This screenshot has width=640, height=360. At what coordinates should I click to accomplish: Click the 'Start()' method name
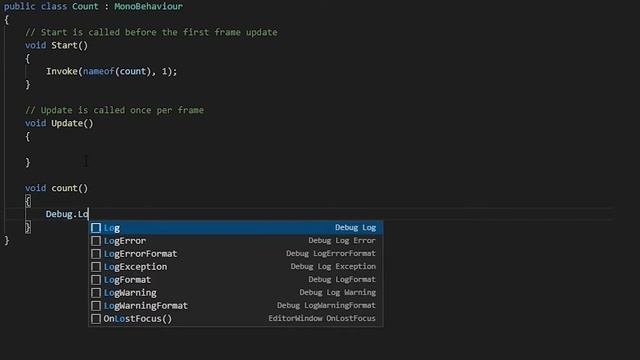(69, 45)
